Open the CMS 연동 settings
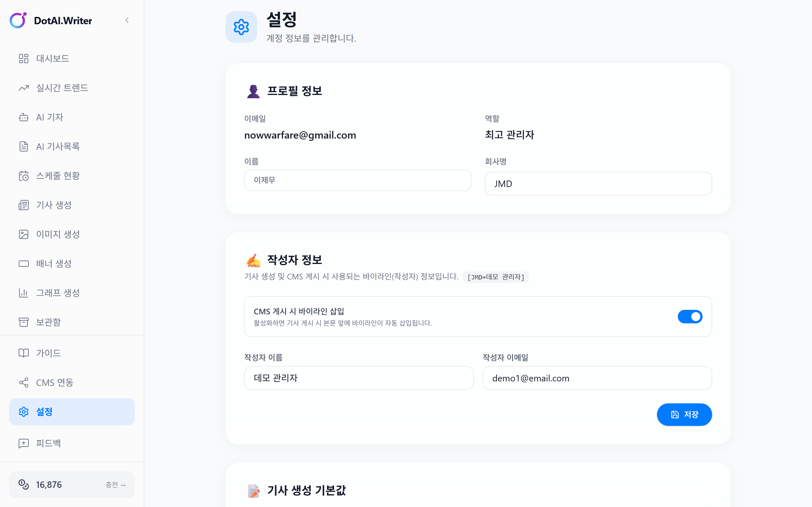 [x=55, y=382]
